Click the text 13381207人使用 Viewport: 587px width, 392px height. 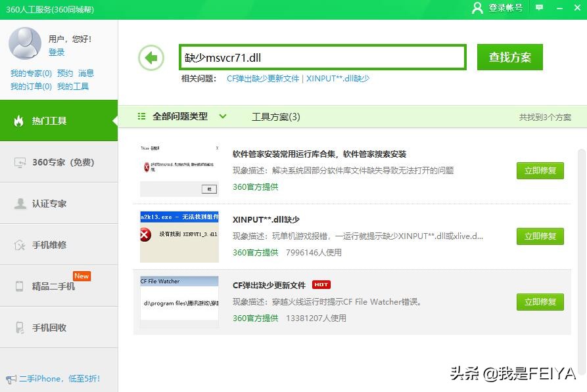(x=316, y=318)
